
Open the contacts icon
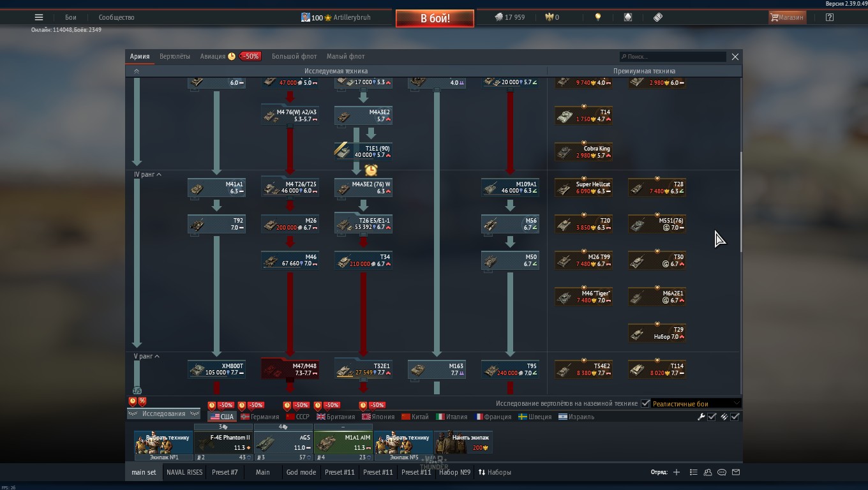708,472
